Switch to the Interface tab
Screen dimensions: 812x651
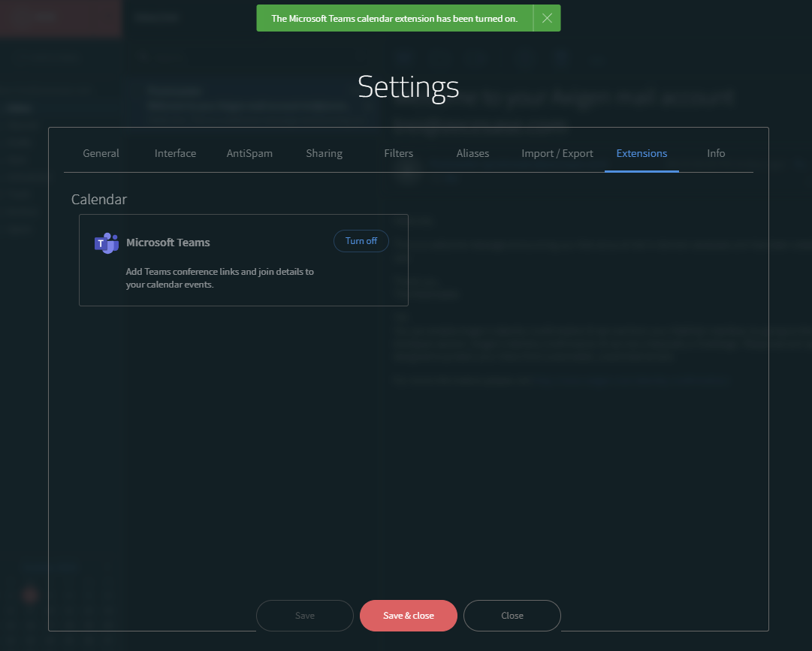tap(175, 153)
